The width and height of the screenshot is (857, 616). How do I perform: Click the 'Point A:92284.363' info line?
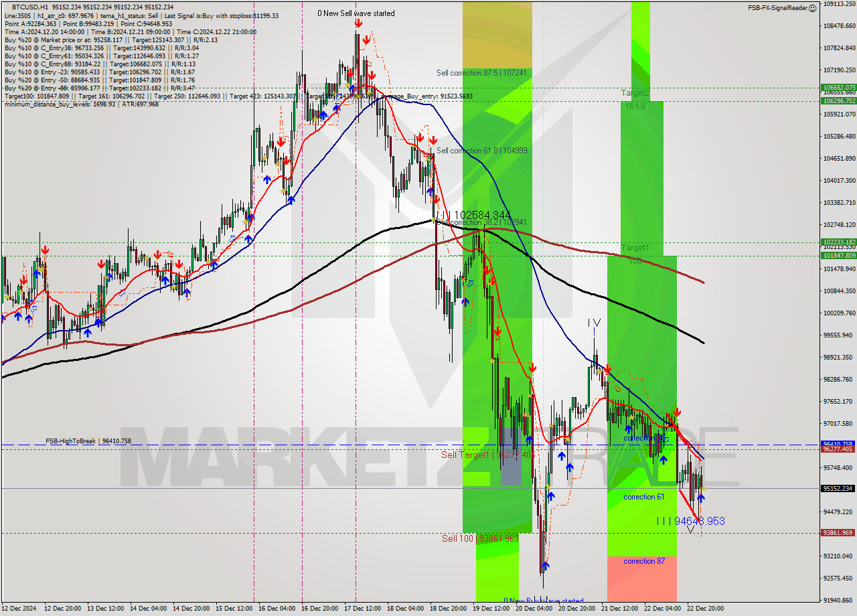pos(88,23)
